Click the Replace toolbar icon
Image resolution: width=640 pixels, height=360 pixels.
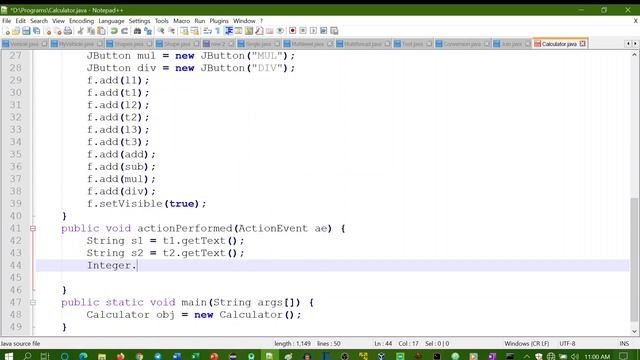(148, 31)
